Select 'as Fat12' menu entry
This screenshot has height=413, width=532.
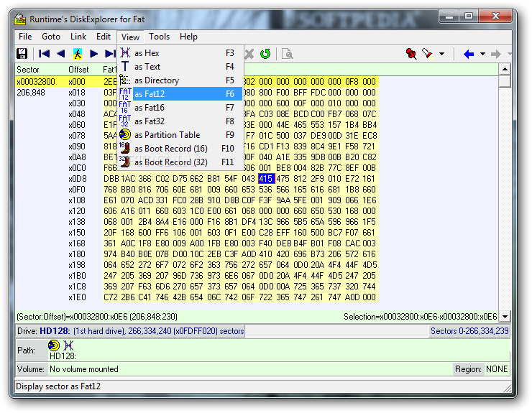tap(180, 94)
